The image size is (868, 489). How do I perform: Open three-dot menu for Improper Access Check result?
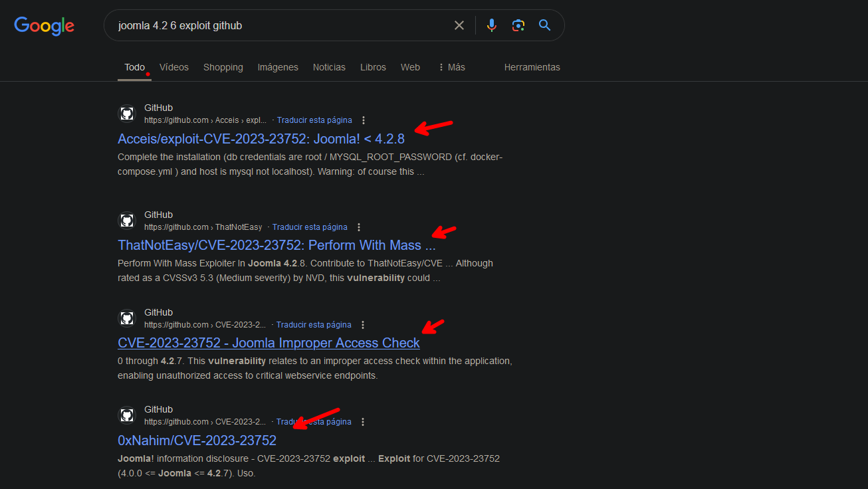point(363,325)
